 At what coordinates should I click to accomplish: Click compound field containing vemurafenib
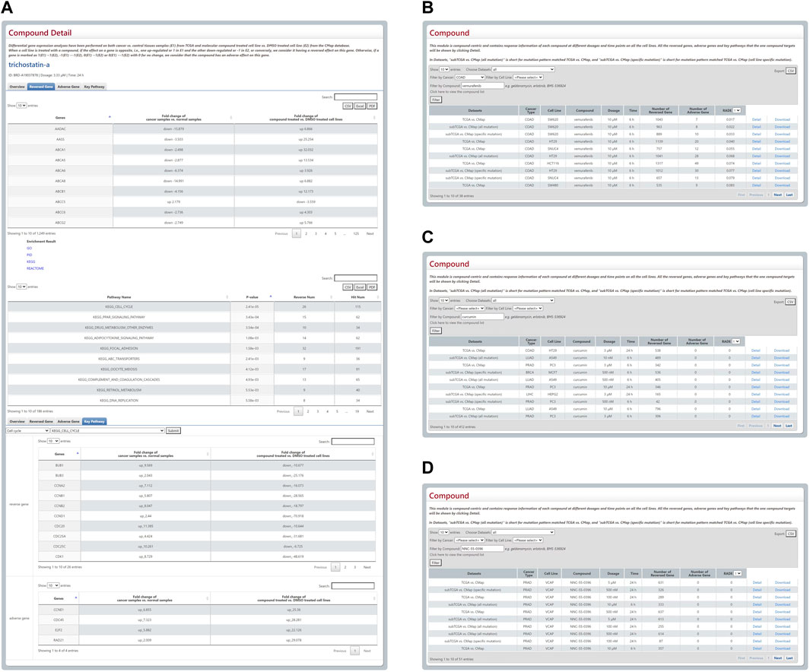coord(482,86)
